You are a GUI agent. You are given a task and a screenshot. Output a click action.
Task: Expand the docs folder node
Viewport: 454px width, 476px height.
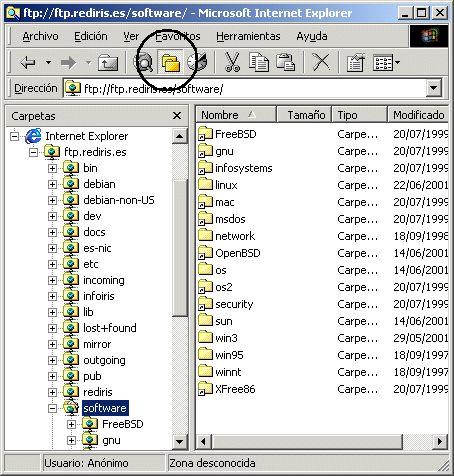pos(52,232)
